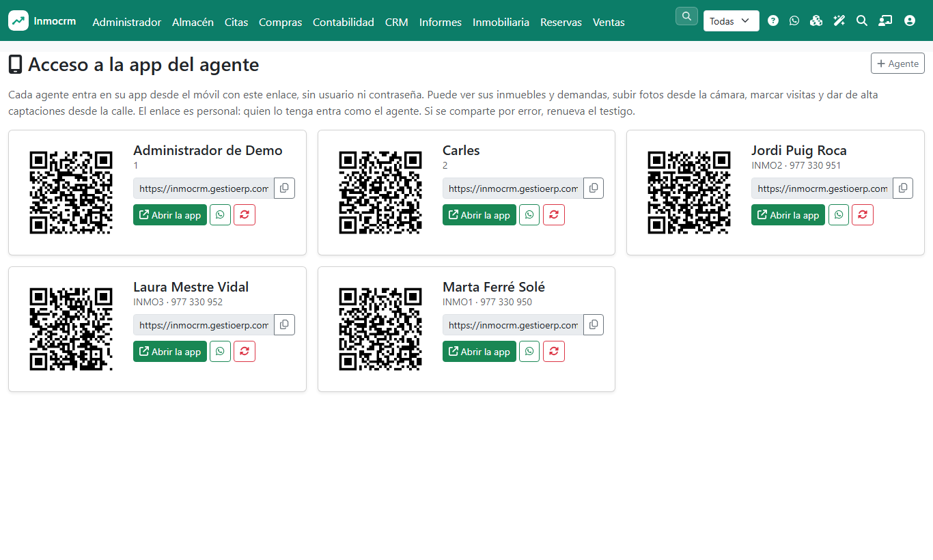This screenshot has height=560, width=933.
Task: Select Laura Mestre Vidal's link URL field
Action: tap(204, 325)
